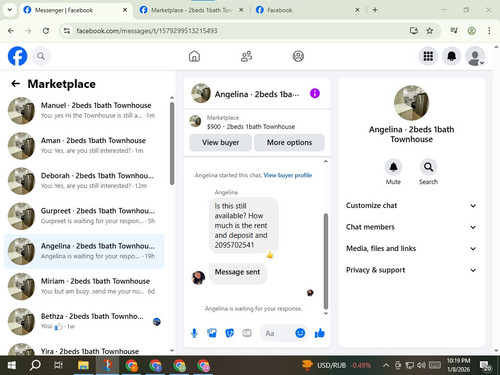Viewport: 500px width, 375px height.
Task: Switch to the Messenger | Facebook tab
Action: (x=75, y=10)
